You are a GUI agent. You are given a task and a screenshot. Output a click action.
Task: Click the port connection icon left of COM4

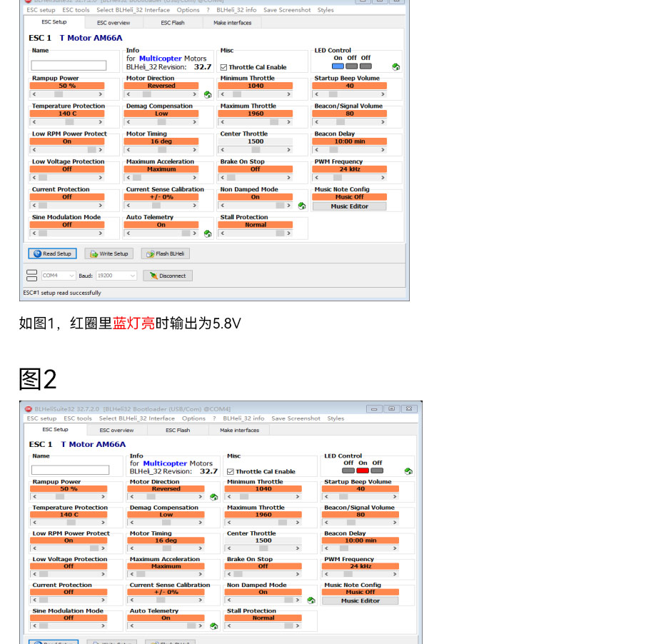[x=31, y=275]
